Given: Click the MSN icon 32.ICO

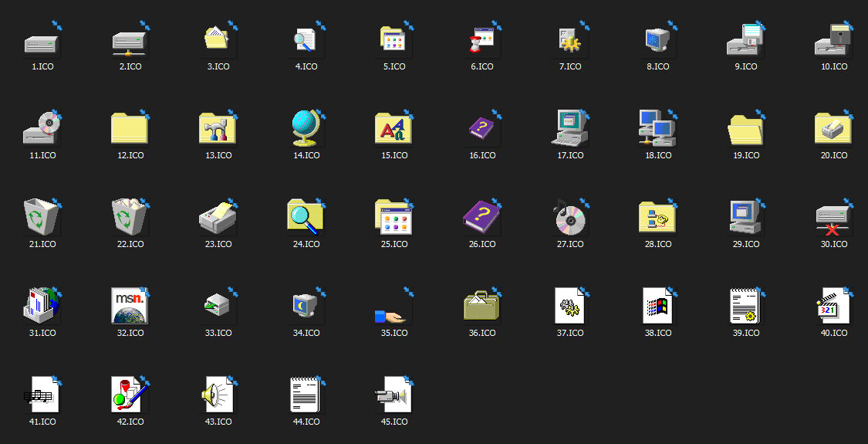Looking at the screenshot, I should (130, 306).
